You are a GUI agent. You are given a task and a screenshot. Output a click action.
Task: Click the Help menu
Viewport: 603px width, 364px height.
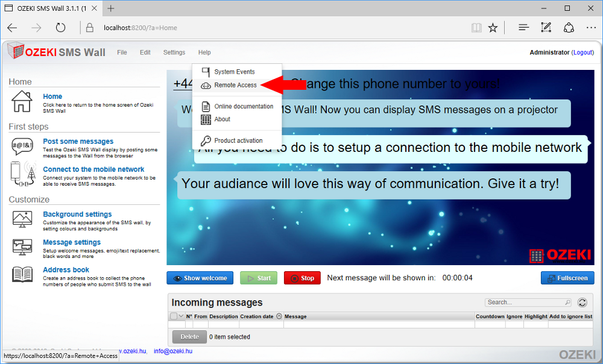point(204,52)
